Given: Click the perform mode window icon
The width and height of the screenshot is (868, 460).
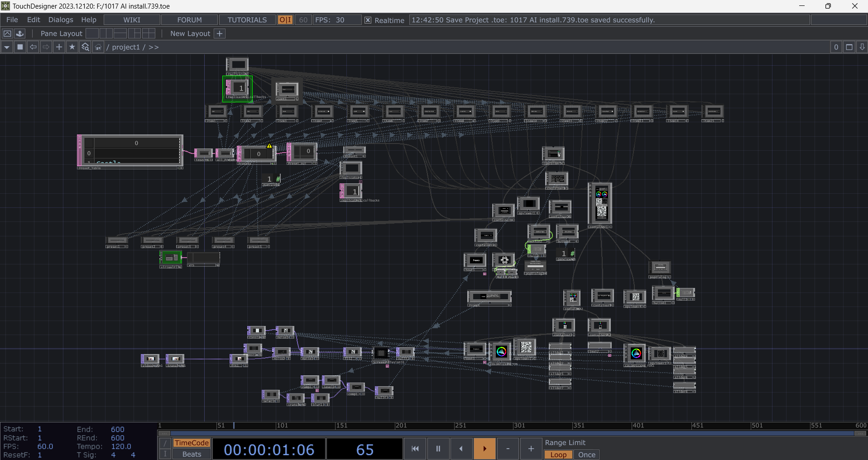Looking at the screenshot, I should click(7, 34).
